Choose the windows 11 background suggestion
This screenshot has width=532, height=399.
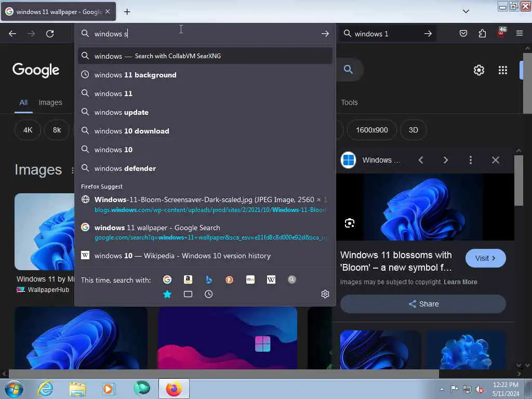click(205, 75)
